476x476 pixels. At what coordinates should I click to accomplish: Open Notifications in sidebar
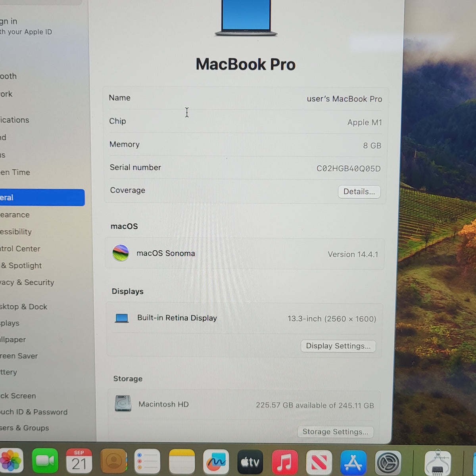(15, 120)
